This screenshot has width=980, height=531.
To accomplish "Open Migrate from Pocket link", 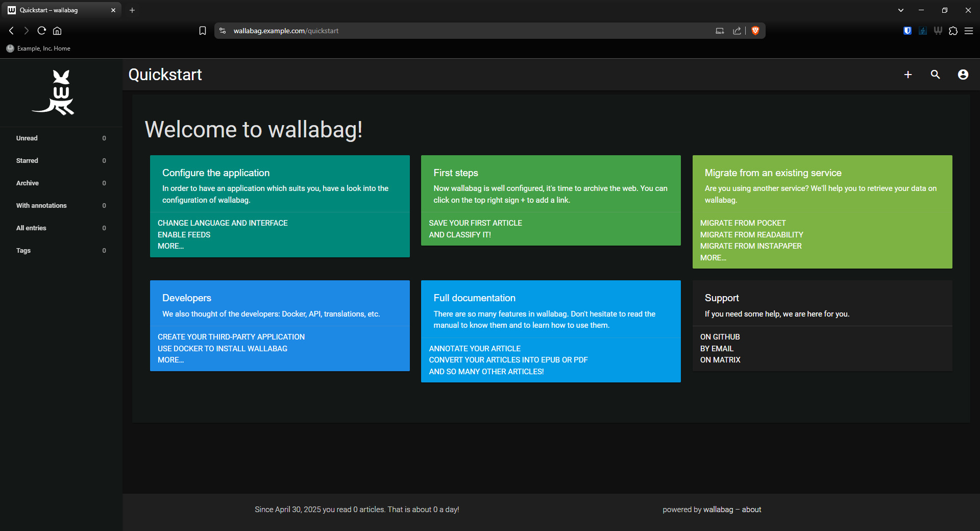I will [743, 223].
